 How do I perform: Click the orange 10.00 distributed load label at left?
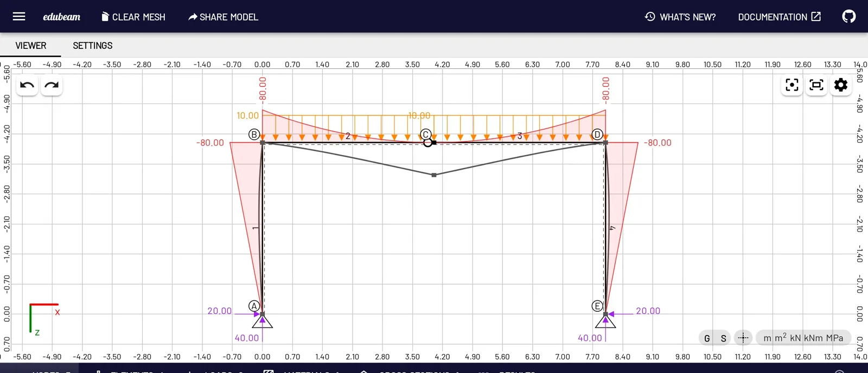click(247, 115)
